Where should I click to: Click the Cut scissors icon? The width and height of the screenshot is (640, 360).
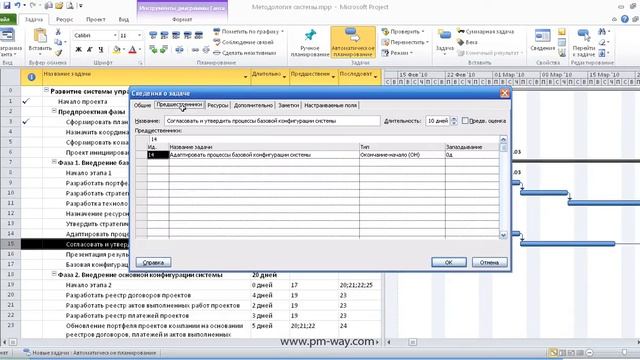click(x=58, y=32)
